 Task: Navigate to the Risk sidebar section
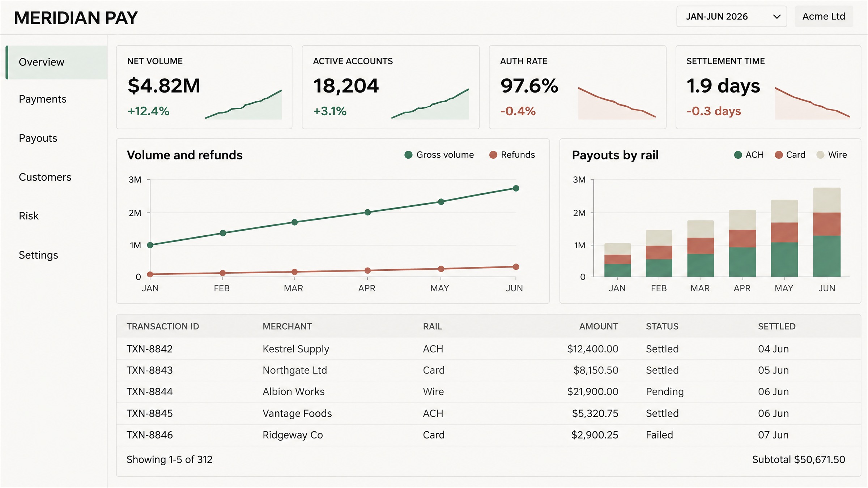(x=29, y=216)
